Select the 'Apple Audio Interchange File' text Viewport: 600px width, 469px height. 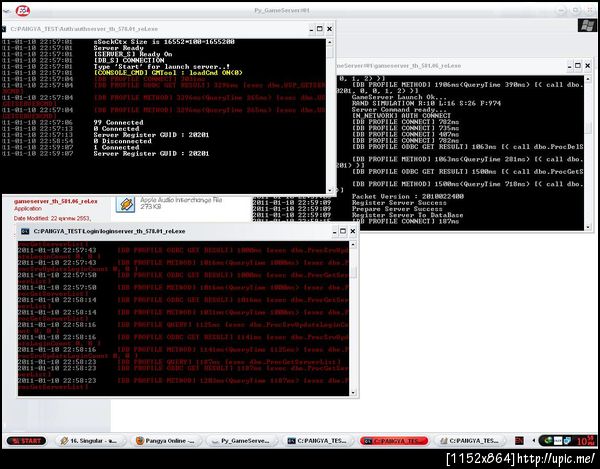181,200
